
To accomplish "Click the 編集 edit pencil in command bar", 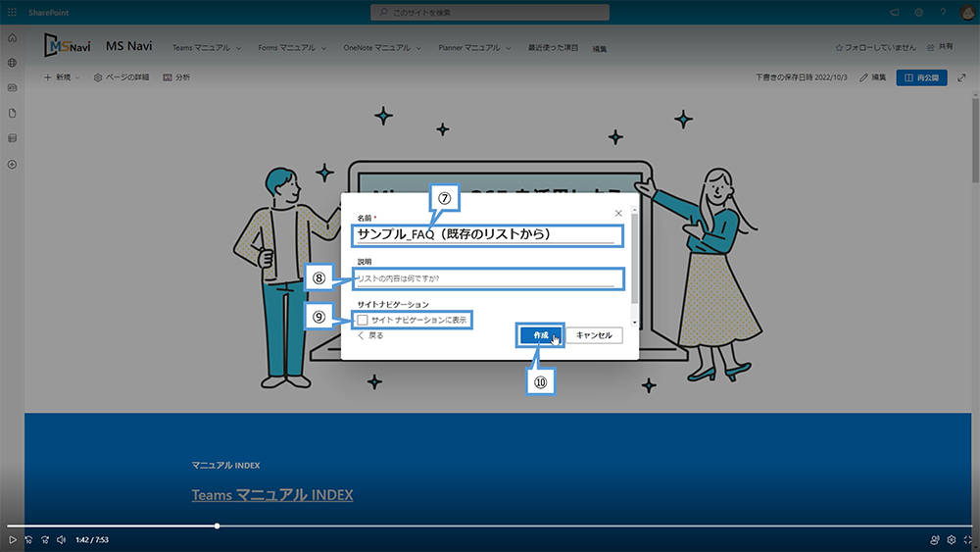I will [x=872, y=77].
